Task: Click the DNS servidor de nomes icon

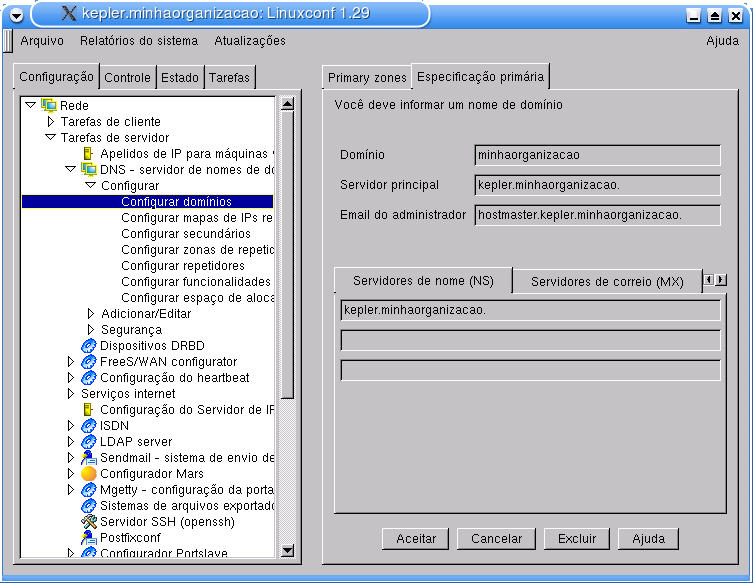Action: pyautogui.click(x=89, y=170)
